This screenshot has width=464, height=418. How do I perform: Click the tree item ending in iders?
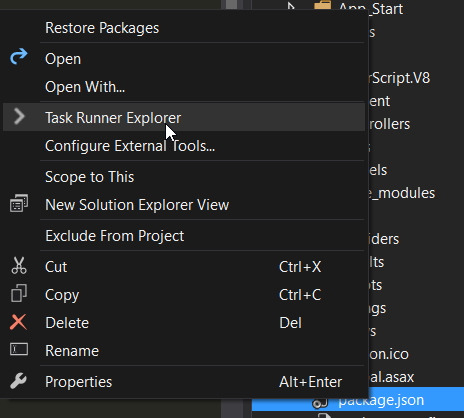384,239
